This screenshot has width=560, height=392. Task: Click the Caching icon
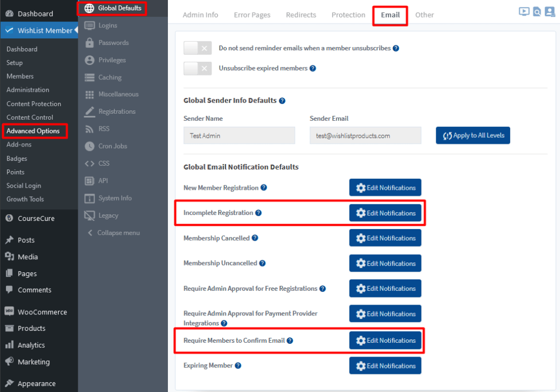point(89,77)
